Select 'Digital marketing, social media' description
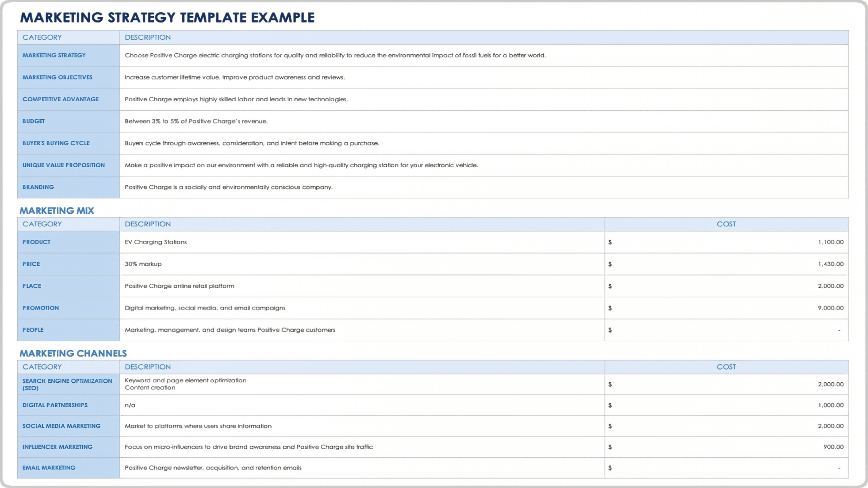868x488 pixels. [362, 308]
